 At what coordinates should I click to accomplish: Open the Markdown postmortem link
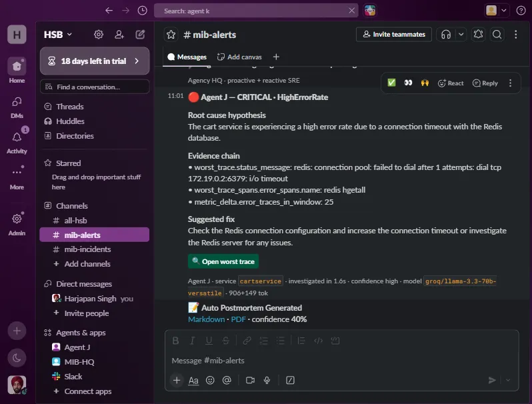click(x=206, y=319)
